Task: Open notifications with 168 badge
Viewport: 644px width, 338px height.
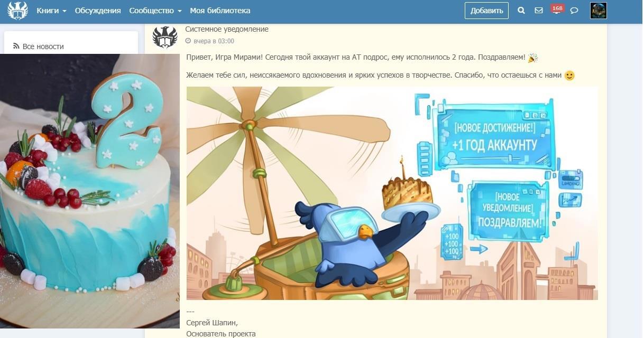Action: click(557, 10)
